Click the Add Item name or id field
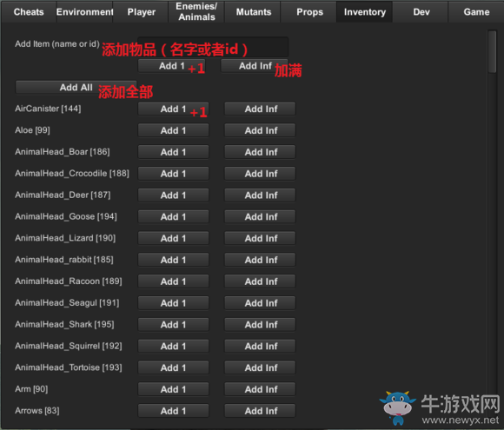 point(213,47)
